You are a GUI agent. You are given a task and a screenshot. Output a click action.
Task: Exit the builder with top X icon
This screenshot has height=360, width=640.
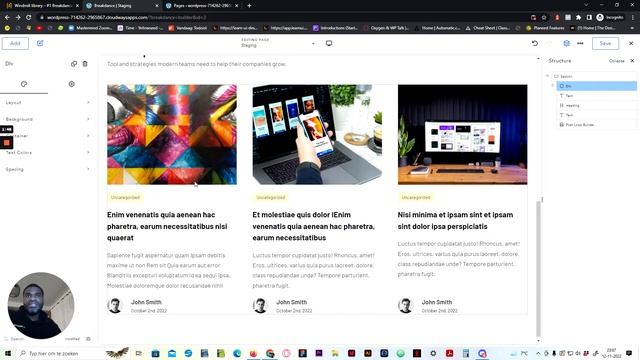(x=631, y=43)
